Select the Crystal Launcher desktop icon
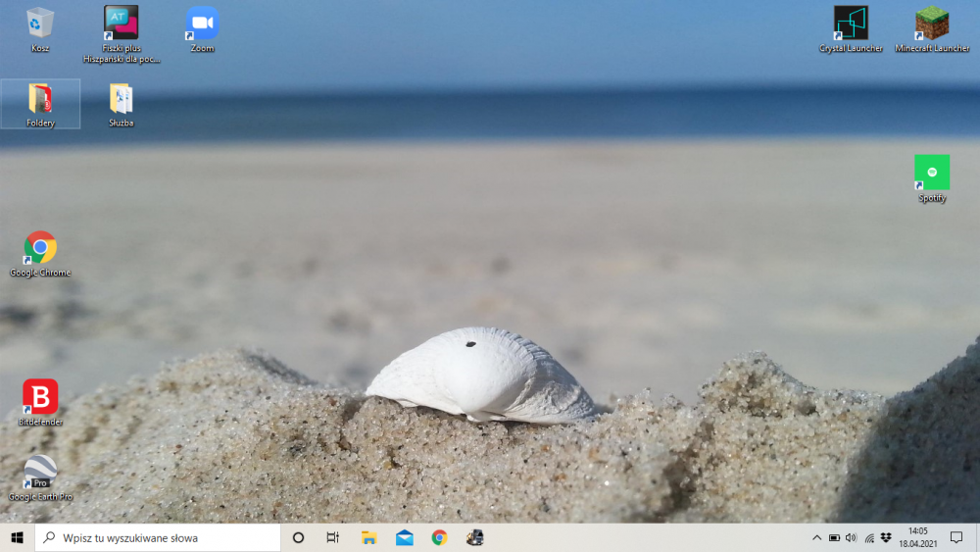The width and height of the screenshot is (980, 552). [851, 24]
